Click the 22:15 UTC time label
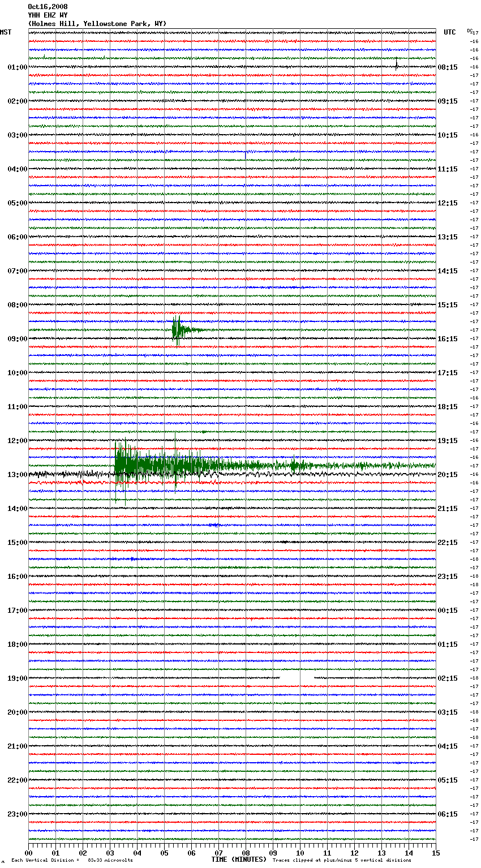Screen dimensions: 481x868 [x=448, y=543]
